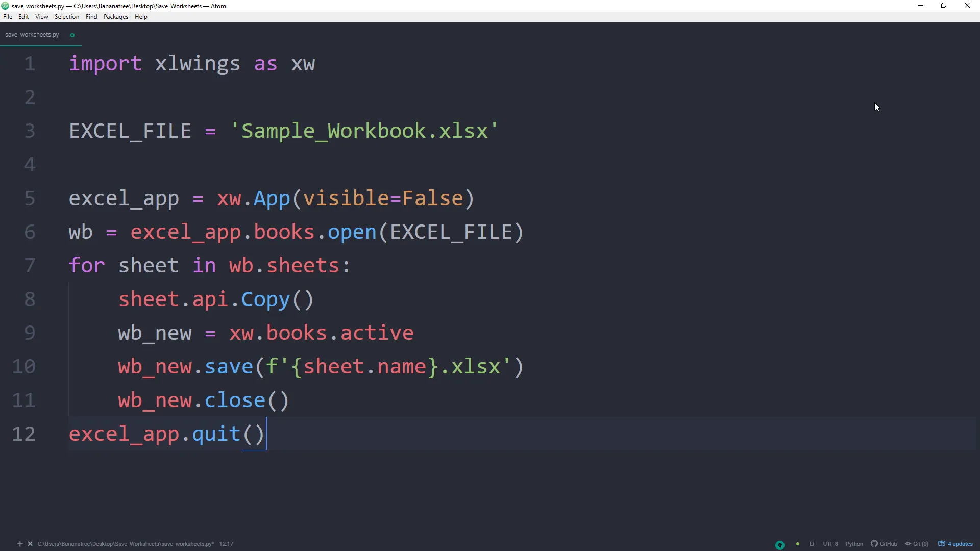This screenshot has height=551, width=980.
Task: Open the GitHub panel from status bar
Action: pyautogui.click(x=884, y=544)
